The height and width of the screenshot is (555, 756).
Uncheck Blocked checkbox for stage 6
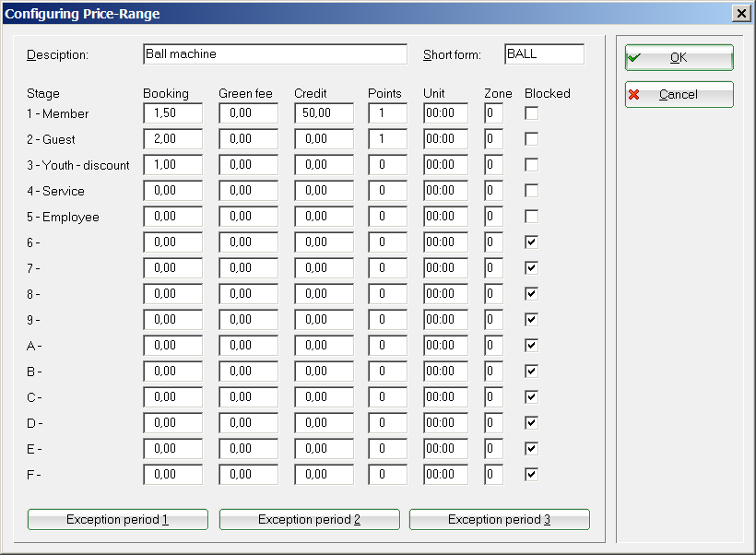point(531,242)
